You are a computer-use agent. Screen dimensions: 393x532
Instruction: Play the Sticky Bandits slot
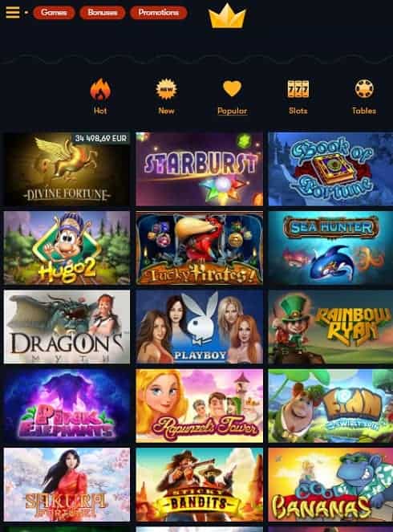coord(200,485)
